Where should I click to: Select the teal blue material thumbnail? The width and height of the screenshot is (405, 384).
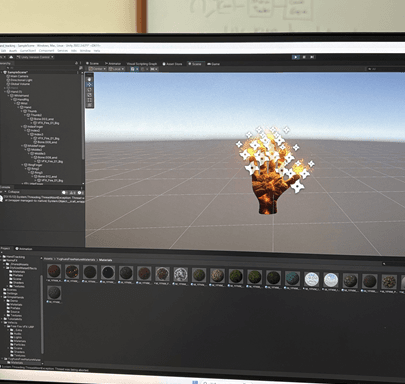click(x=292, y=279)
